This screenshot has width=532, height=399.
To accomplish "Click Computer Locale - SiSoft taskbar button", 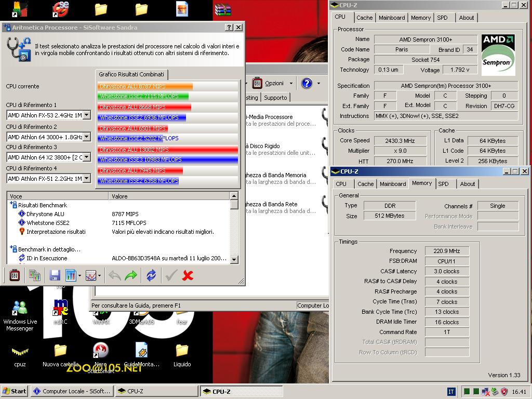I will tap(72, 391).
